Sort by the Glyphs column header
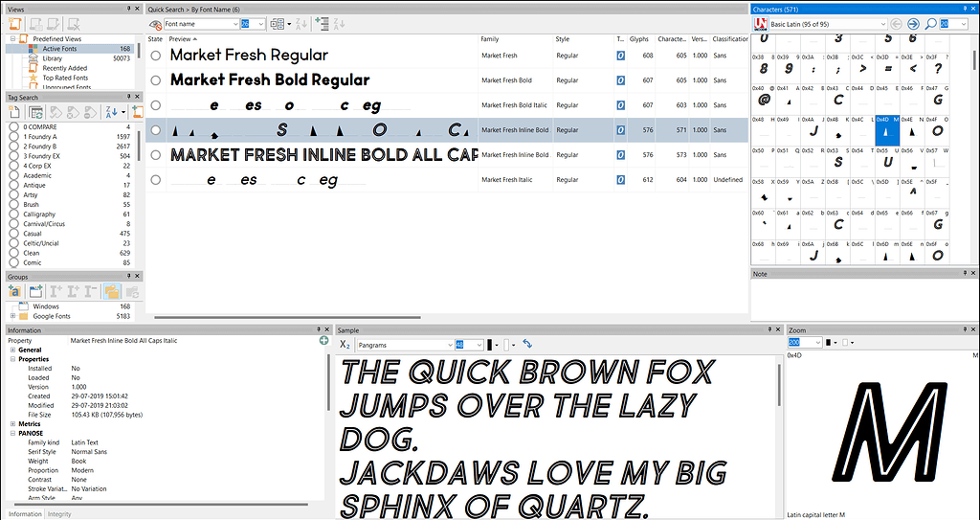The height and width of the screenshot is (520, 980). pos(639,39)
